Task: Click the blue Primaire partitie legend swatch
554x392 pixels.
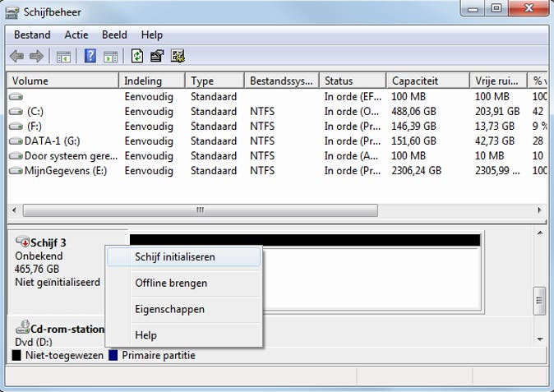Action: 113,355
